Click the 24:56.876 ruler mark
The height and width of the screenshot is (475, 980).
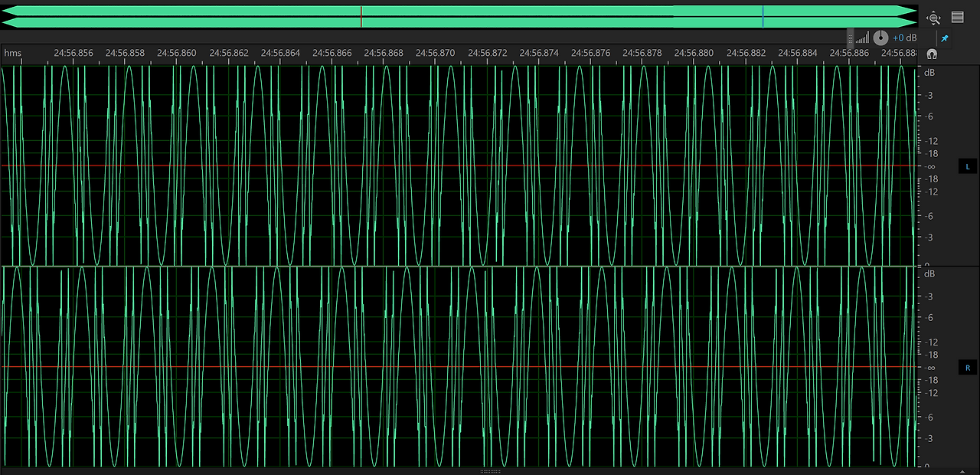(590, 53)
